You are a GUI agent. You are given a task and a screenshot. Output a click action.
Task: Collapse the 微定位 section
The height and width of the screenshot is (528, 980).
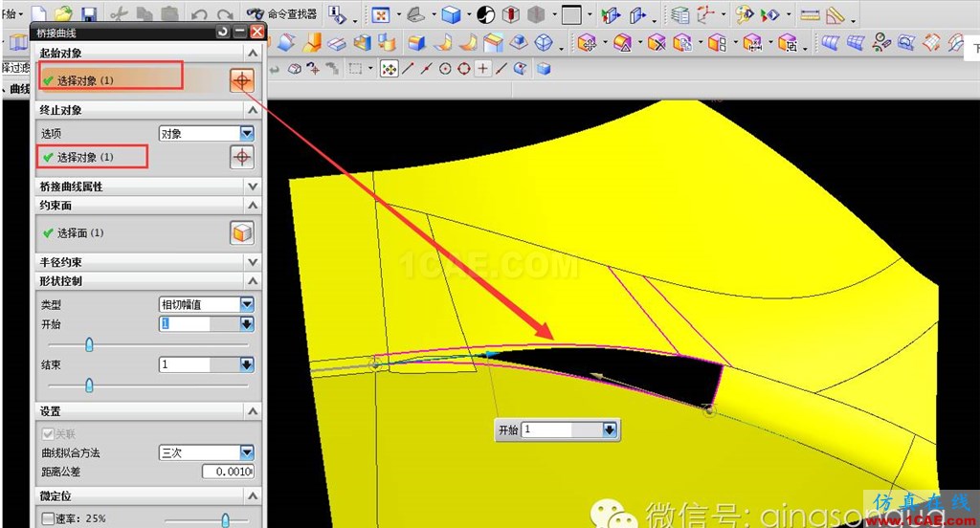click(x=252, y=496)
